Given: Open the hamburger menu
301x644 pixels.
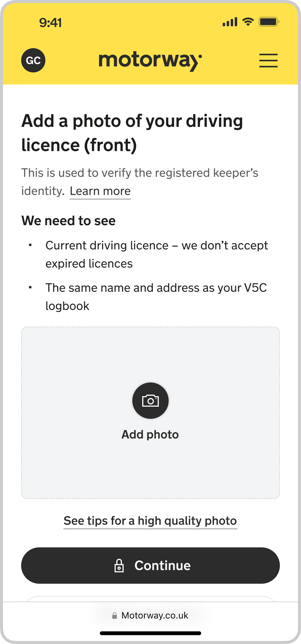Looking at the screenshot, I should point(268,61).
